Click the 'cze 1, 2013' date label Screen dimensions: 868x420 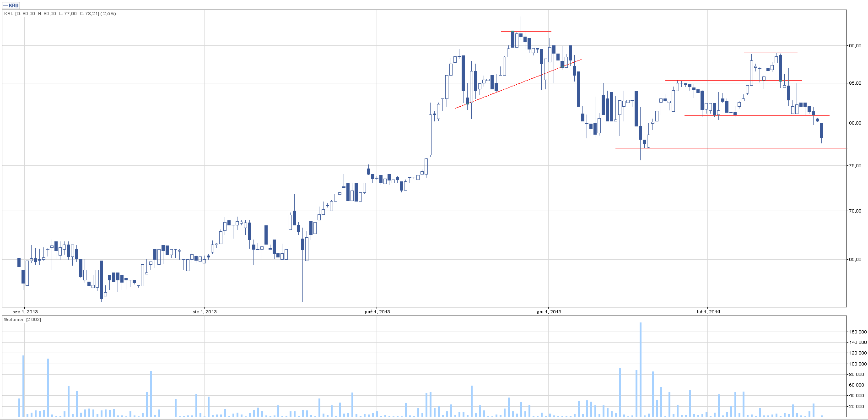pyautogui.click(x=25, y=312)
